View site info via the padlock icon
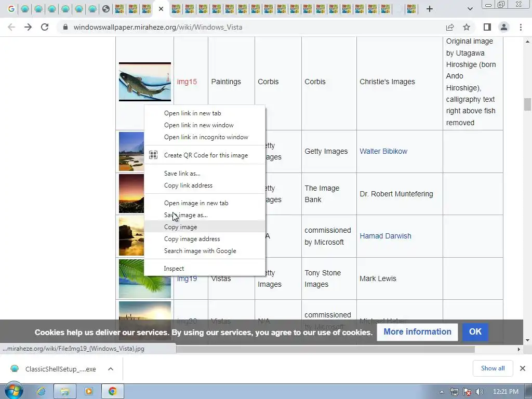 pos(65,27)
